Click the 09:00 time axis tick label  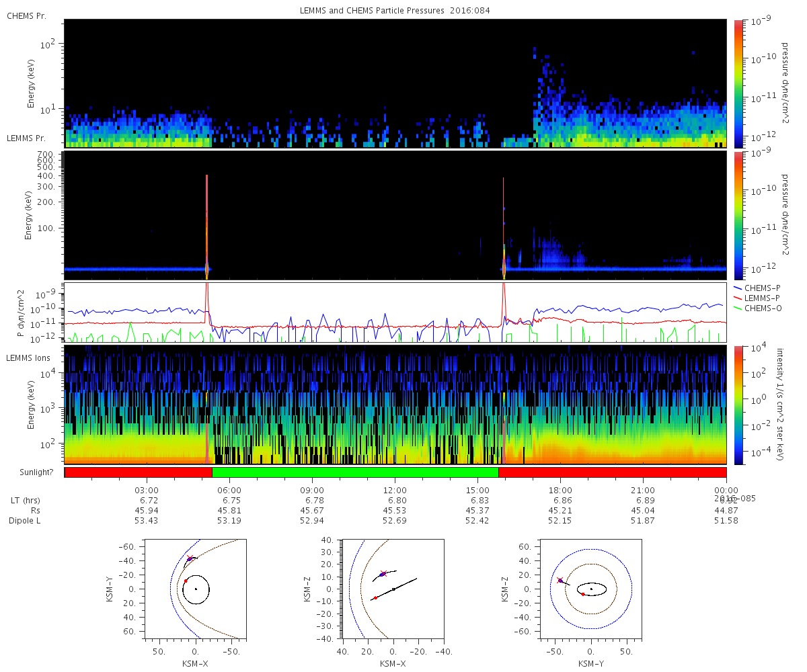[312, 491]
